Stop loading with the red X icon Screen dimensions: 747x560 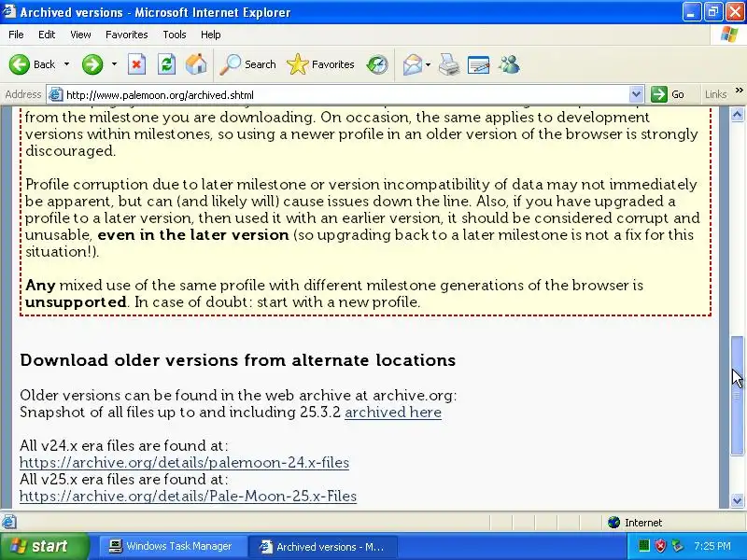(x=136, y=64)
